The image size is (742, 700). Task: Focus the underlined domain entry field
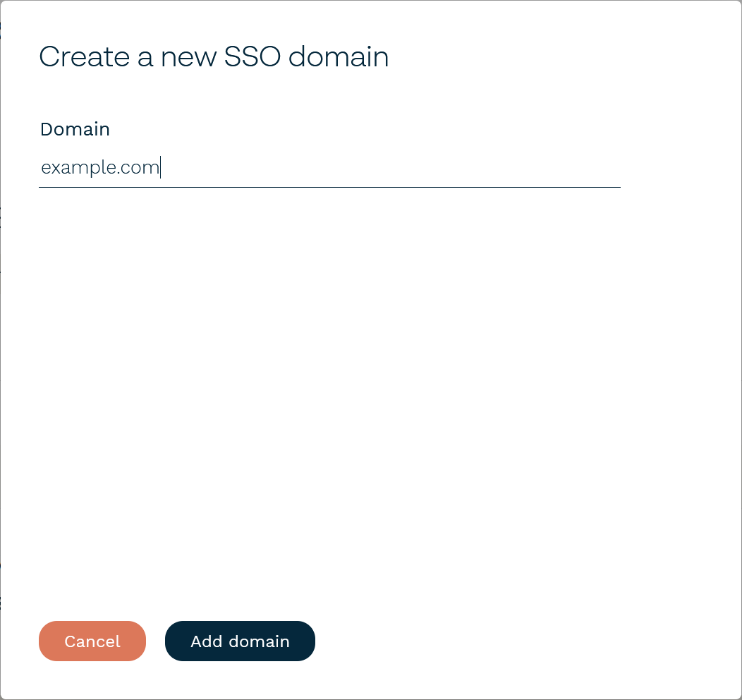[282, 169]
